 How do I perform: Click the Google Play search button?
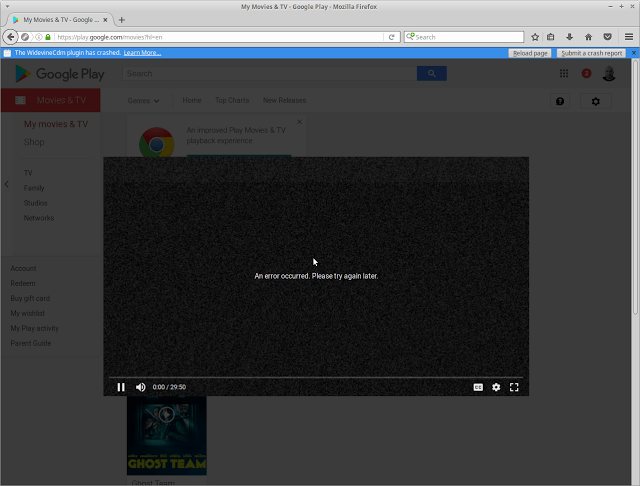[x=432, y=73]
